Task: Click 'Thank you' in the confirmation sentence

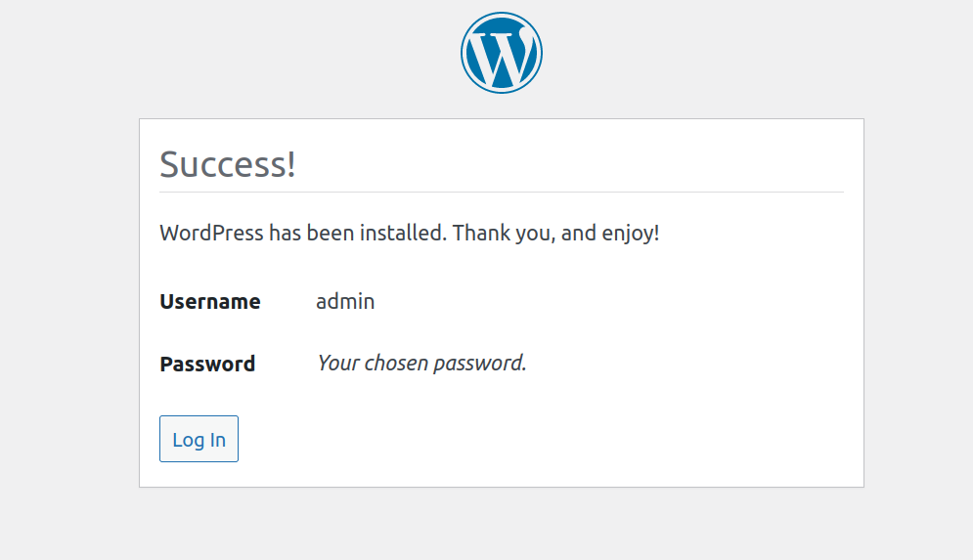Action: [501, 234]
